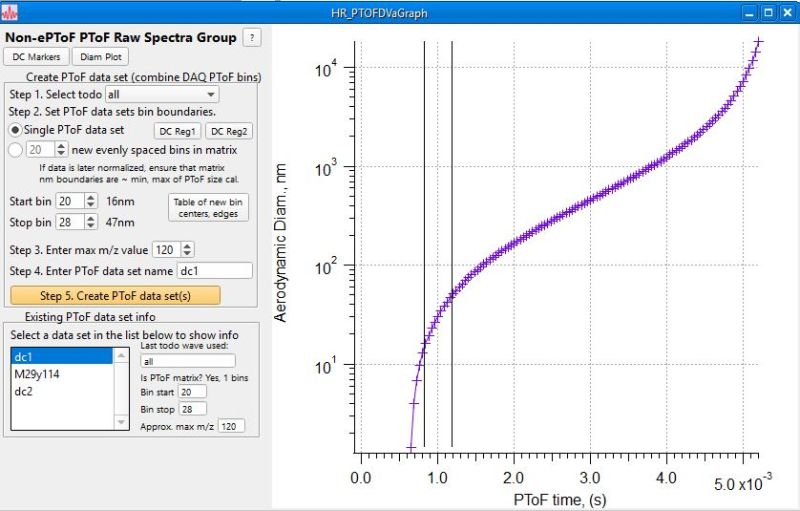Click the max m/z value stepper
Image resolution: width=800 pixels, height=511 pixels.
[x=189, y=250]
